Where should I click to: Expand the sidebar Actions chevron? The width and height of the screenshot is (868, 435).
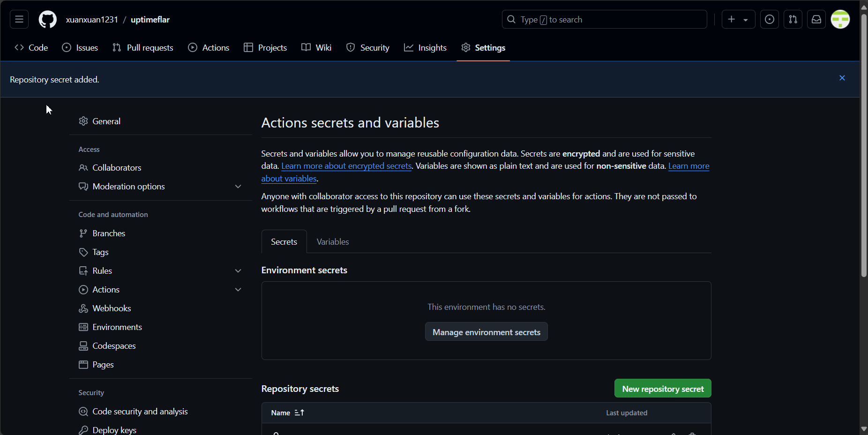pos(238,290)
